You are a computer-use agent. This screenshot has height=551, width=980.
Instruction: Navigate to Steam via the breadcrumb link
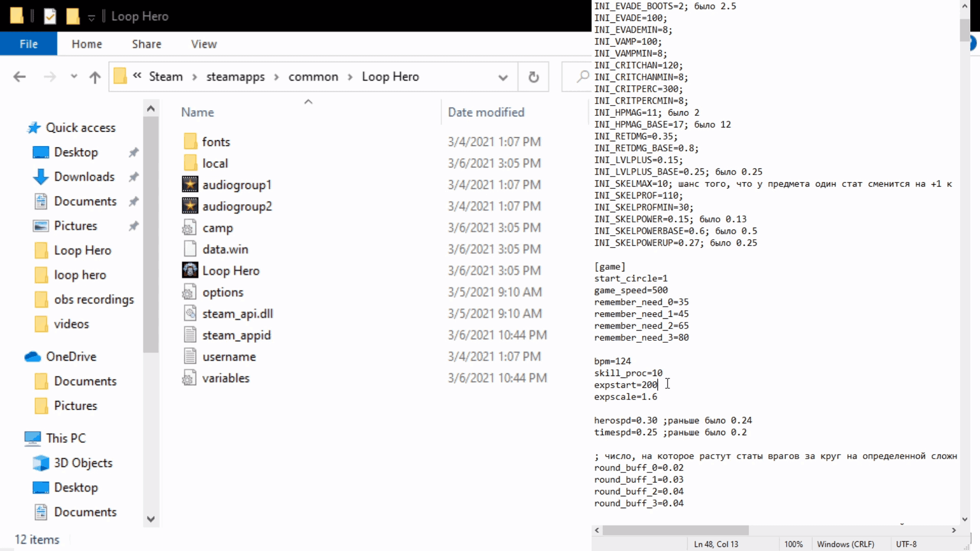[x=166, y=77]
